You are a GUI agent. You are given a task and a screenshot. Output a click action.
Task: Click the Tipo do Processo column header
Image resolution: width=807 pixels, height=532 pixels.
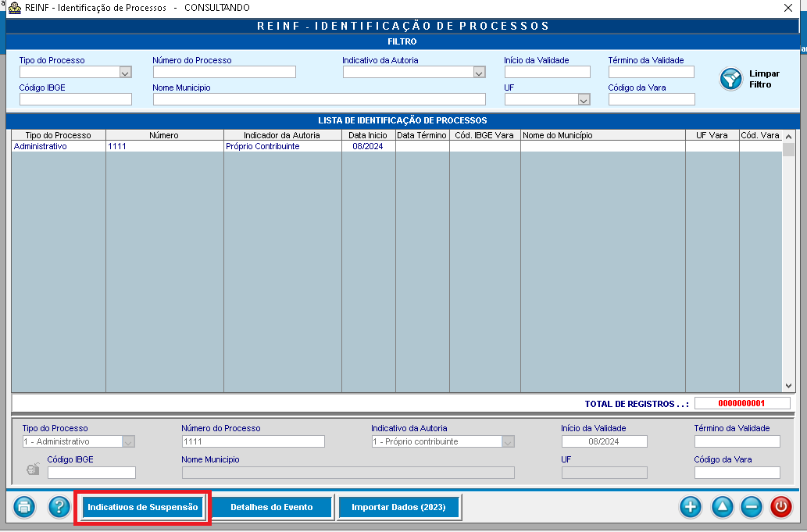59,135
